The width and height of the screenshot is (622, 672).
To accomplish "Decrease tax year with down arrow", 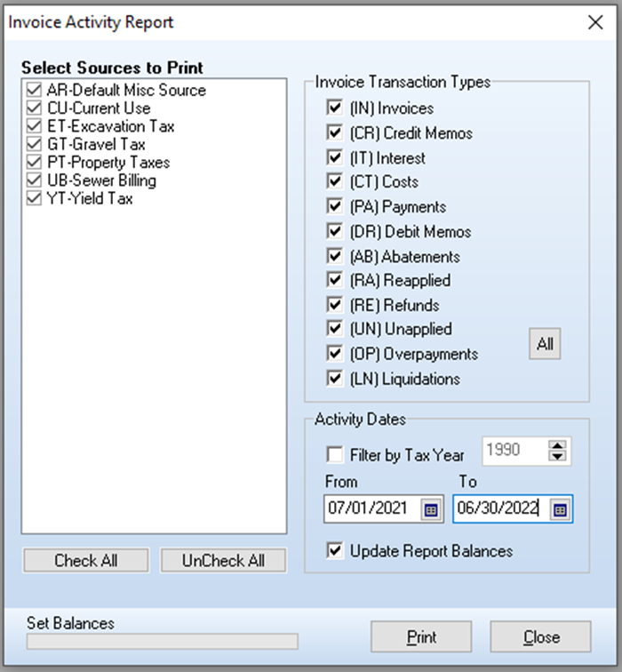I will 557,456.
